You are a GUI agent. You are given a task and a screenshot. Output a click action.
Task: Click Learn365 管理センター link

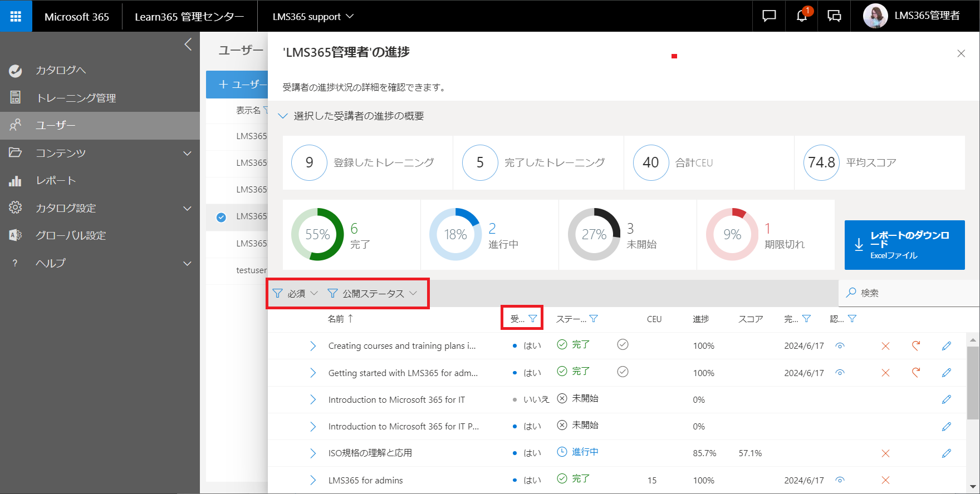[x=189, y=17]
